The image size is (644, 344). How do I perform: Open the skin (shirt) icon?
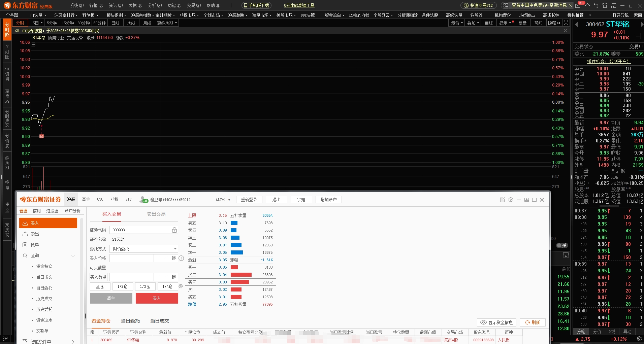point(605,5)
